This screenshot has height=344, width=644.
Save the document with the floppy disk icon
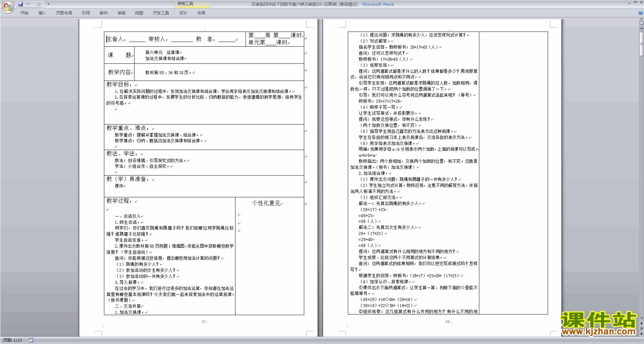pyautogui.click(x=20, y=4)
